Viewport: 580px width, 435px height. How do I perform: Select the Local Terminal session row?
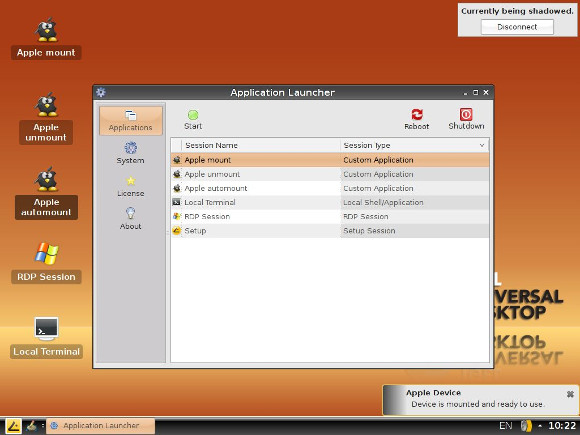point(330,202)
